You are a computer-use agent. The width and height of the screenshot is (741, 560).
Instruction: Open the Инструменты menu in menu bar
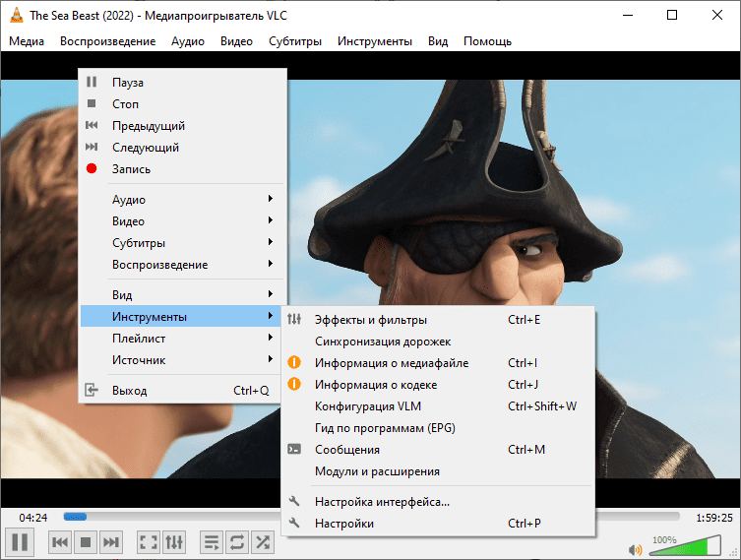(x=375, y=41)
